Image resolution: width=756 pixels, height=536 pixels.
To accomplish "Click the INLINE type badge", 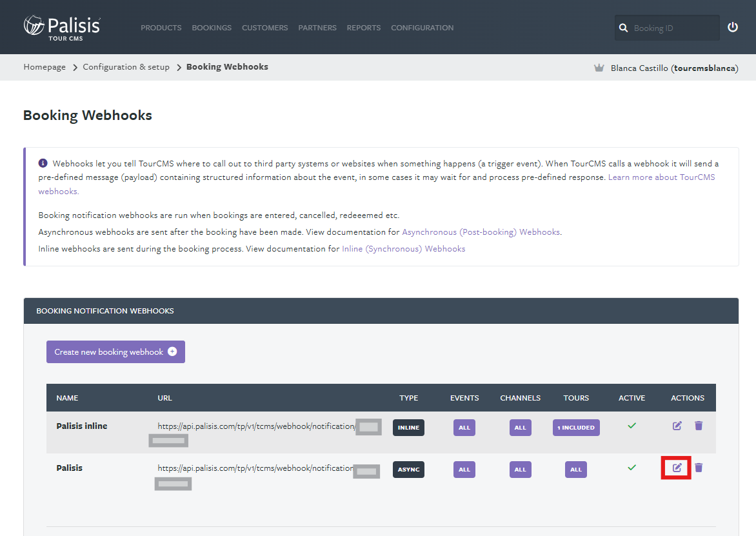I will pos(408,428).
